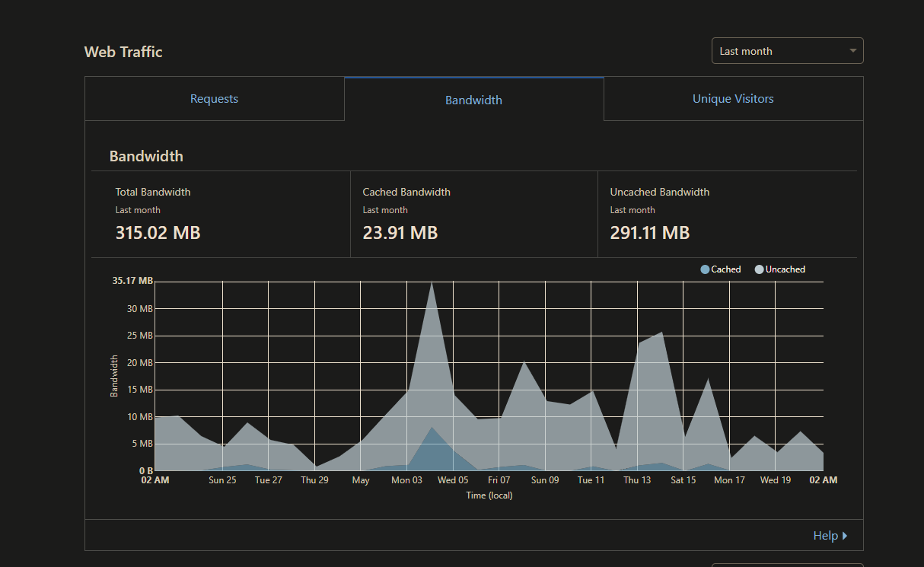Open the Last month time range dropdown
Viewport: 924px width, 567px height.
787,51
